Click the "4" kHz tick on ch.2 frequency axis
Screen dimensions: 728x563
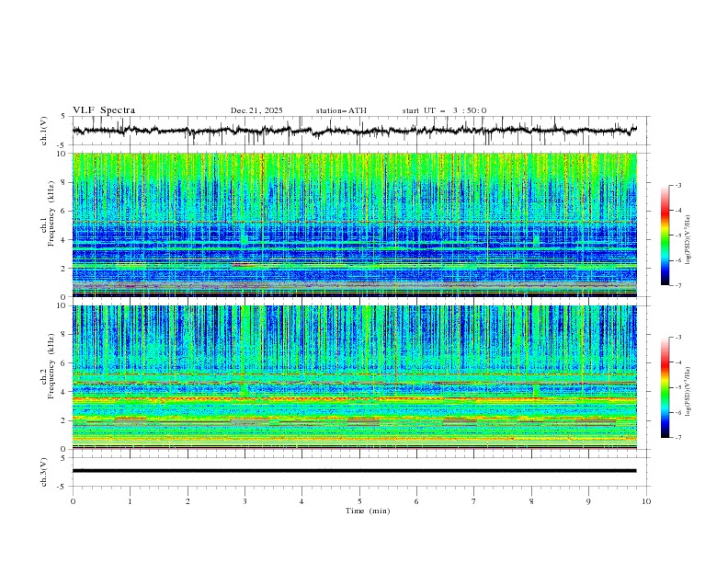(x=64, y=392)
